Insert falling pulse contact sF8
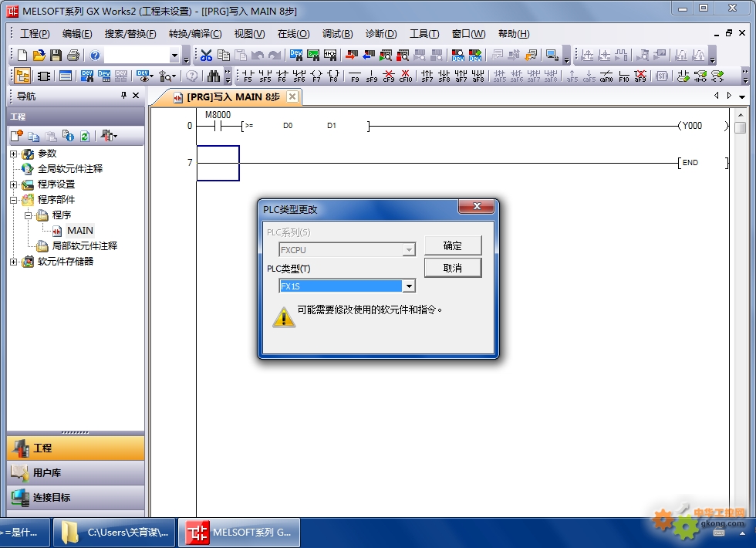Image resolution: width=756 pixels, height=548 pixels. 444,76
